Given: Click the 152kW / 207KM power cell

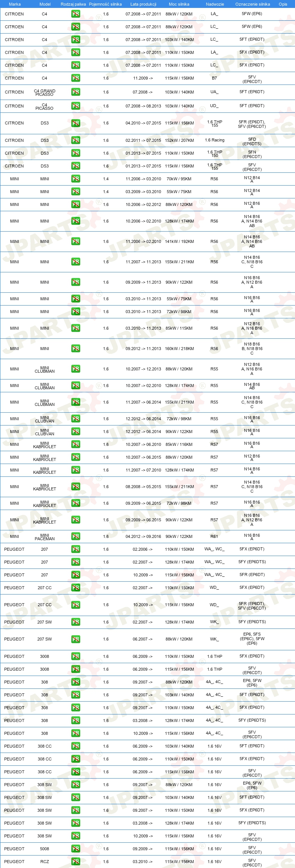Looking at the screenshot, I should point(180,140).
